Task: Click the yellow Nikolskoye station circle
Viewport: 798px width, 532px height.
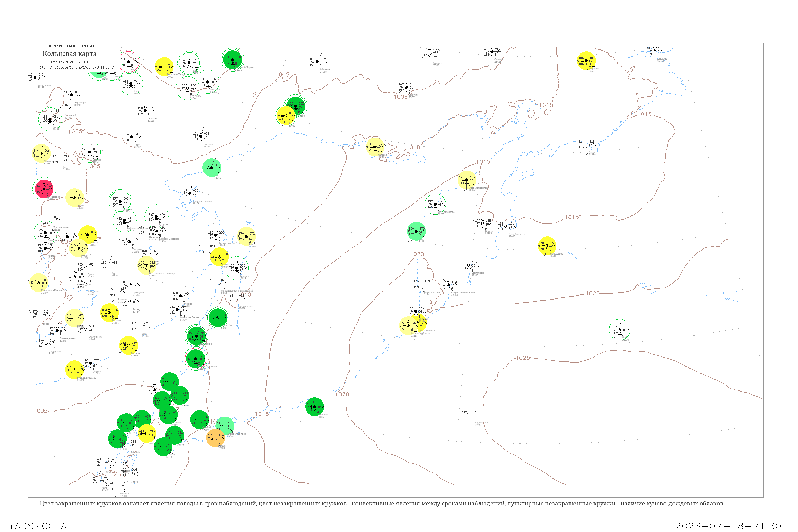Action: coord(547,246)
